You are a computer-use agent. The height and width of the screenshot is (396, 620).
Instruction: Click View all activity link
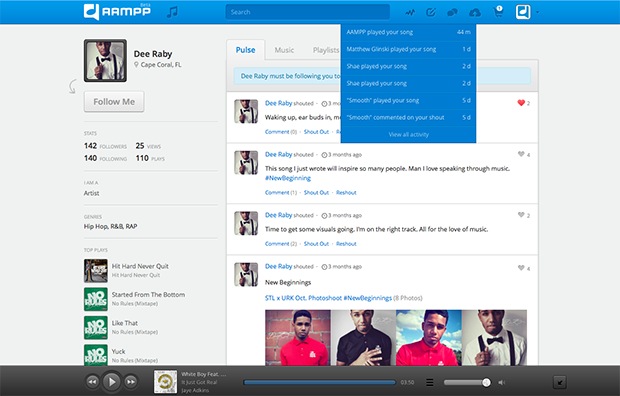[408, 135]
